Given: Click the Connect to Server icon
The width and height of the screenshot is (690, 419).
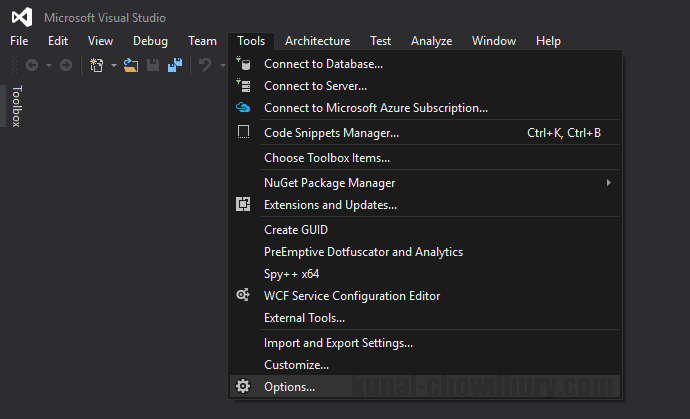Looking at the screenshot, I should point(243,86).
